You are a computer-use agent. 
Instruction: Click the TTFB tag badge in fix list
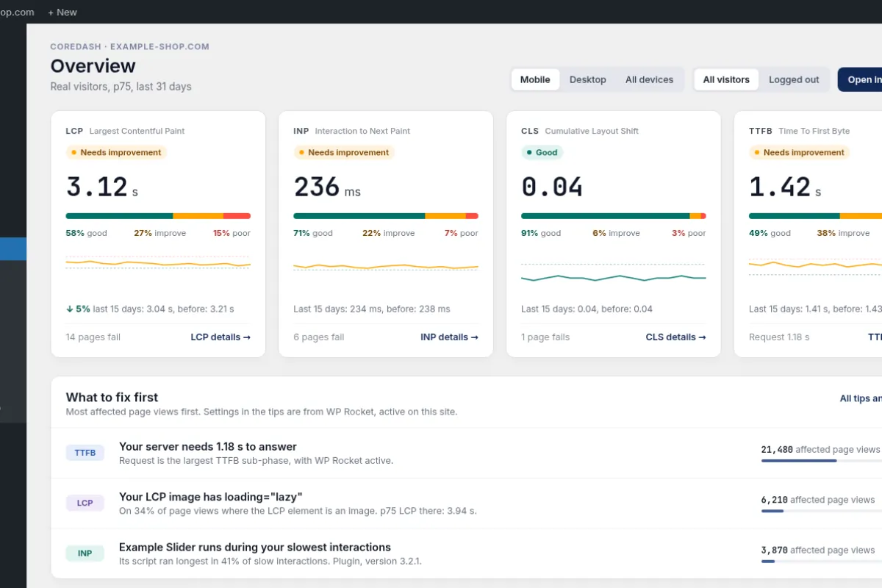[85, 453]
